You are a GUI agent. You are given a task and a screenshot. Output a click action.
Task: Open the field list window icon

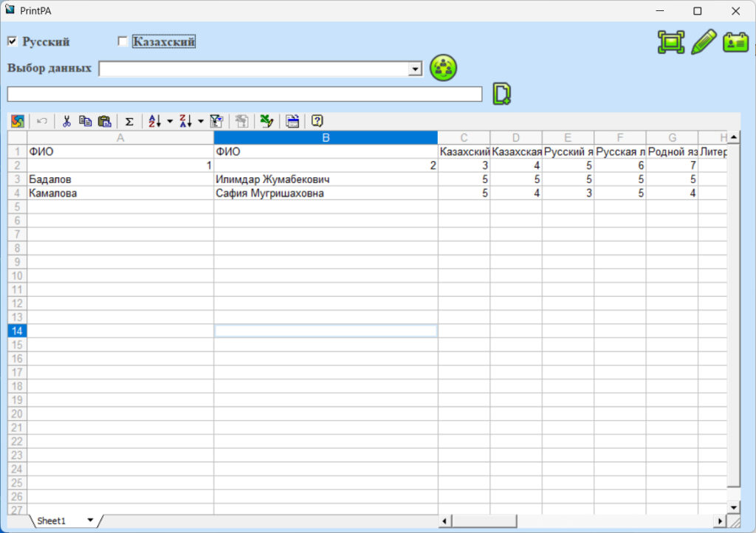[x=292, y=121]
